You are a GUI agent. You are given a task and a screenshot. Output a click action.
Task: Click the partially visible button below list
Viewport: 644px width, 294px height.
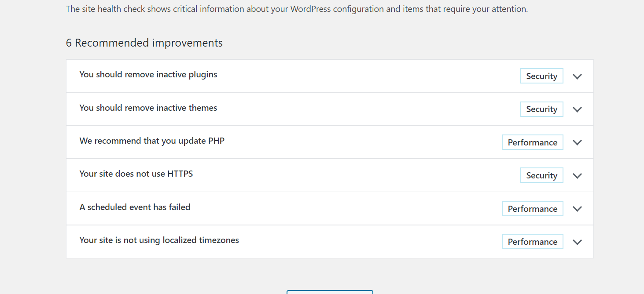point(330,292)
